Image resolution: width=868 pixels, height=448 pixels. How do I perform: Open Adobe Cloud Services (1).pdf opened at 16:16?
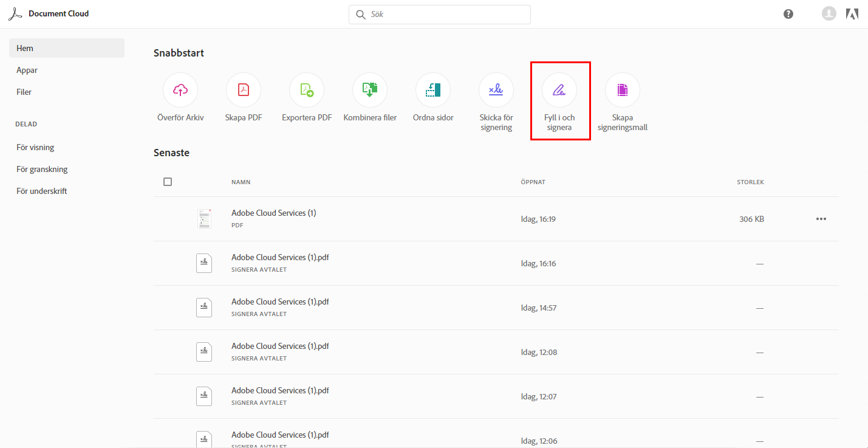tap(280, 258)
